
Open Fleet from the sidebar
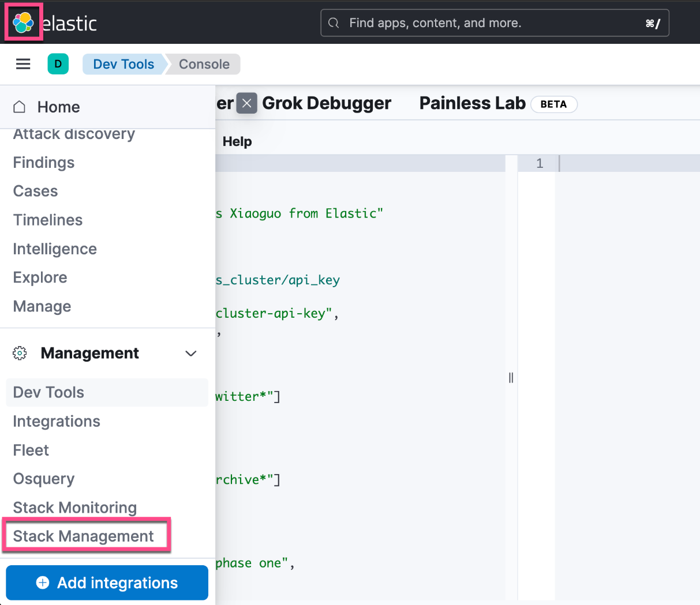click(31, 450)
